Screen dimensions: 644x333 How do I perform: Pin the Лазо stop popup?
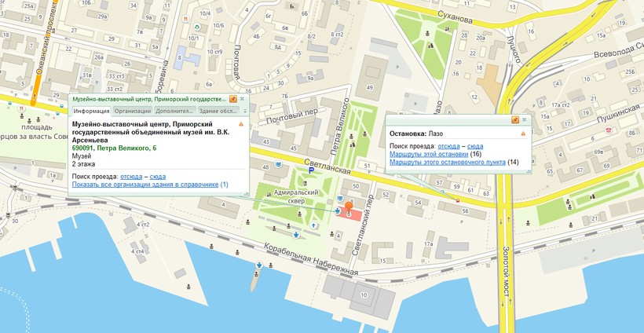tap(515, 120)
